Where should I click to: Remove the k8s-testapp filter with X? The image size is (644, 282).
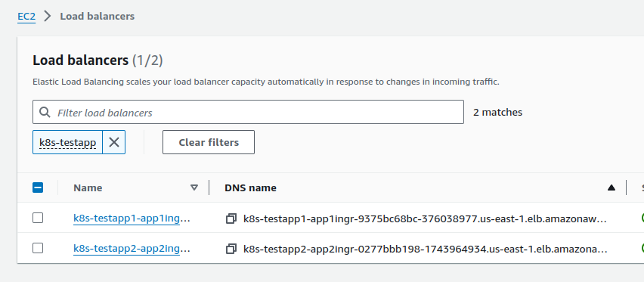click(x=114, y=142)
